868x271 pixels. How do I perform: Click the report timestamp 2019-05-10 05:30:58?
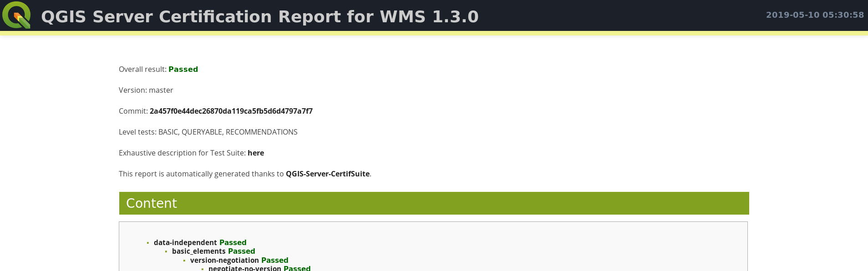coord(815,15)
